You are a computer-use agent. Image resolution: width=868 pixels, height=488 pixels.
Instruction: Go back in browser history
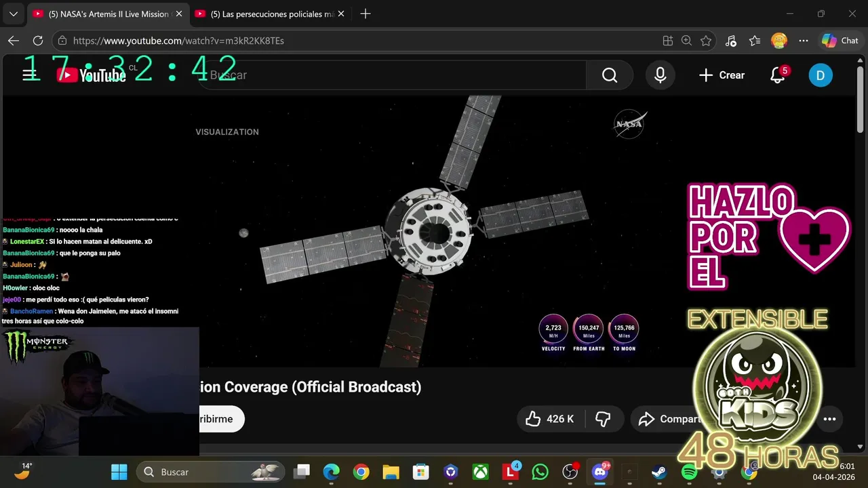click(14, 41)
